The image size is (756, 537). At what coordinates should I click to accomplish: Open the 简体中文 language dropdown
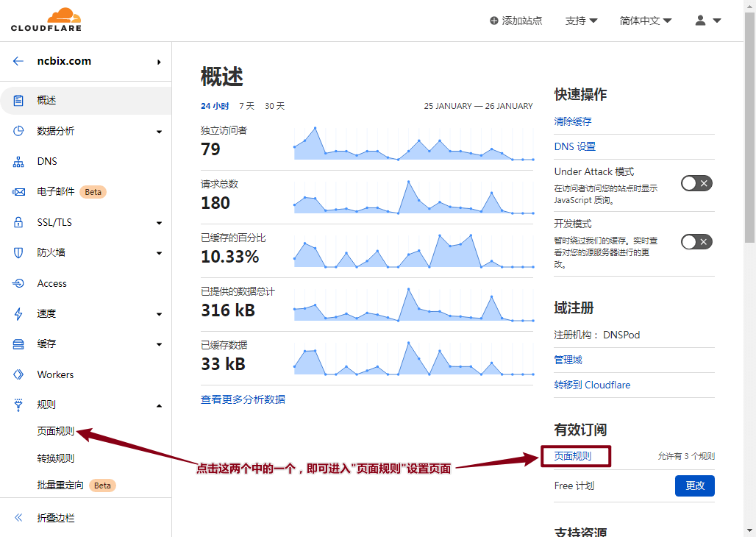645,21
